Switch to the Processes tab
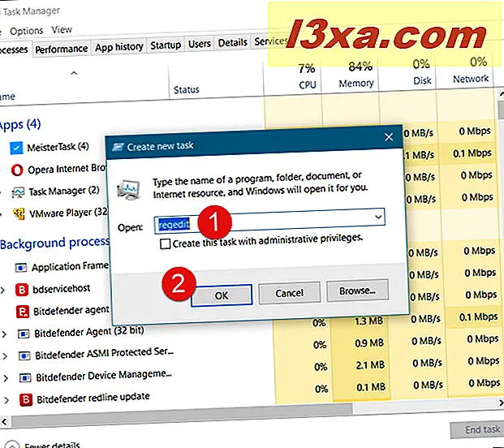Screen dimensions: 504x448 point(14,50)
